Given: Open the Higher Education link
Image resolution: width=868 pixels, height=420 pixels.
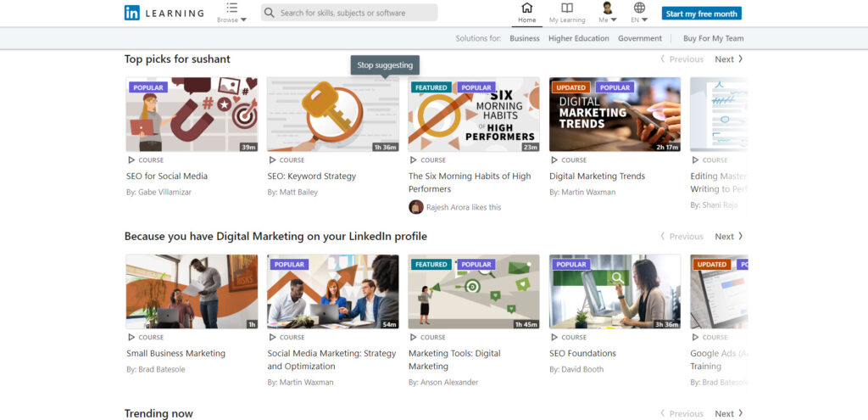Looking at the screenshot, I should [578, 38].
